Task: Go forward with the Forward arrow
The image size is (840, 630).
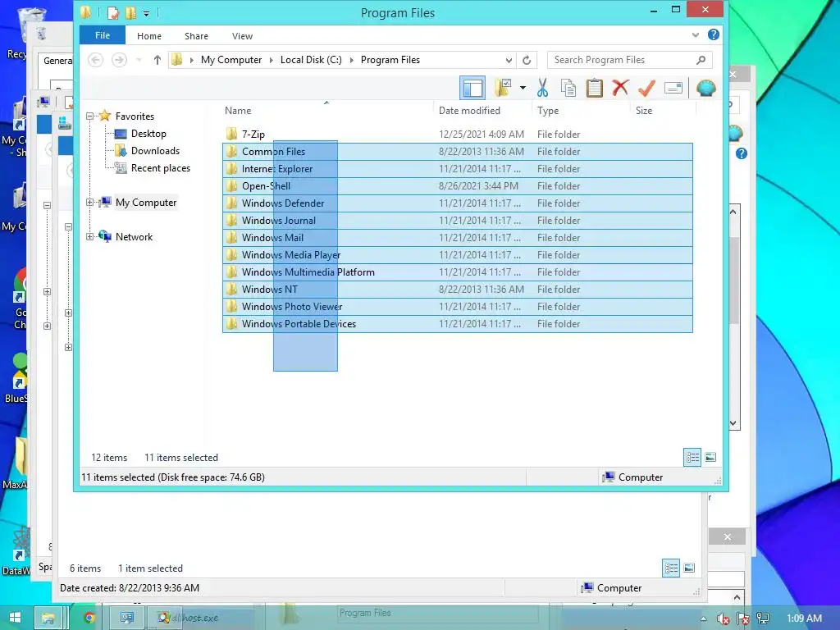Action: 119,59
